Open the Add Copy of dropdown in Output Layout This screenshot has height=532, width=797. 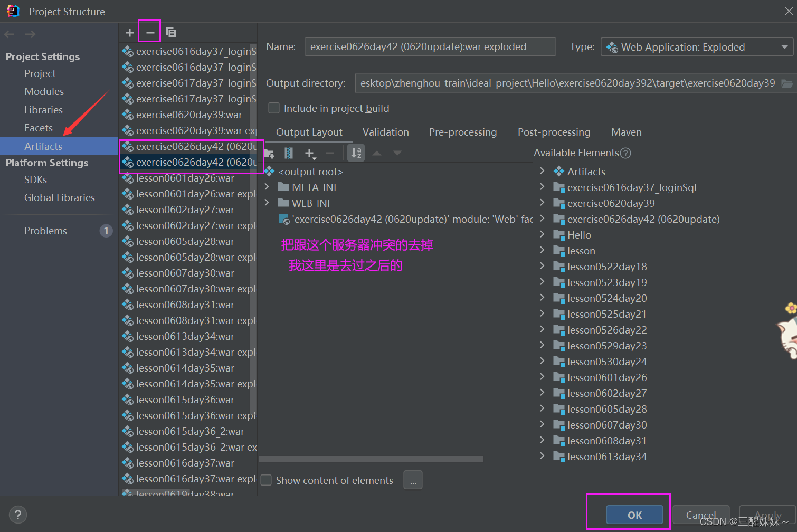(x=310, y=154)
